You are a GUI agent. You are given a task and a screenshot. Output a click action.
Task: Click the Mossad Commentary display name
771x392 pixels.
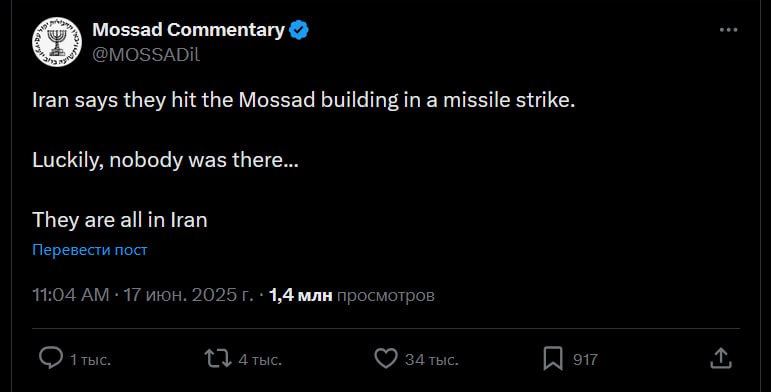(x=188, y=30)
